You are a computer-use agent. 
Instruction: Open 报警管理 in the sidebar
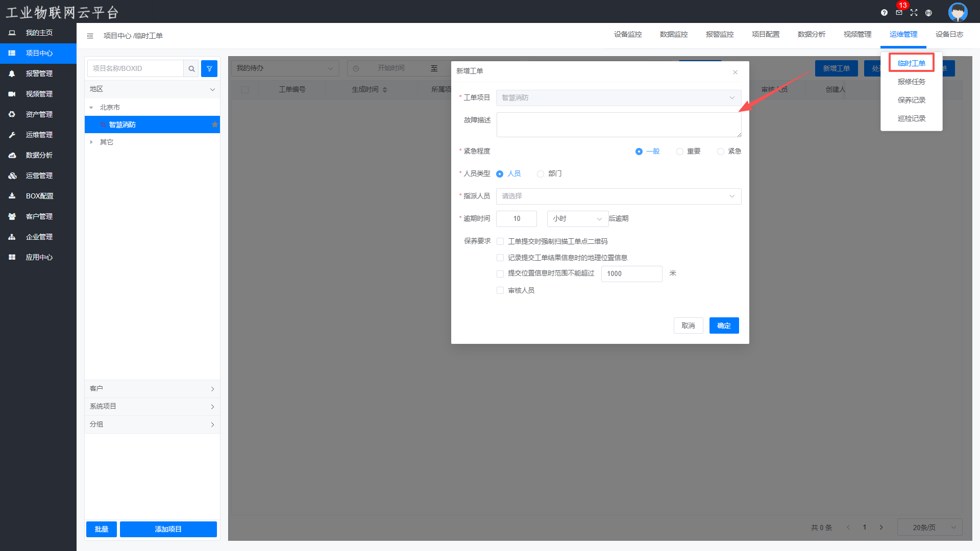[39, 73]
